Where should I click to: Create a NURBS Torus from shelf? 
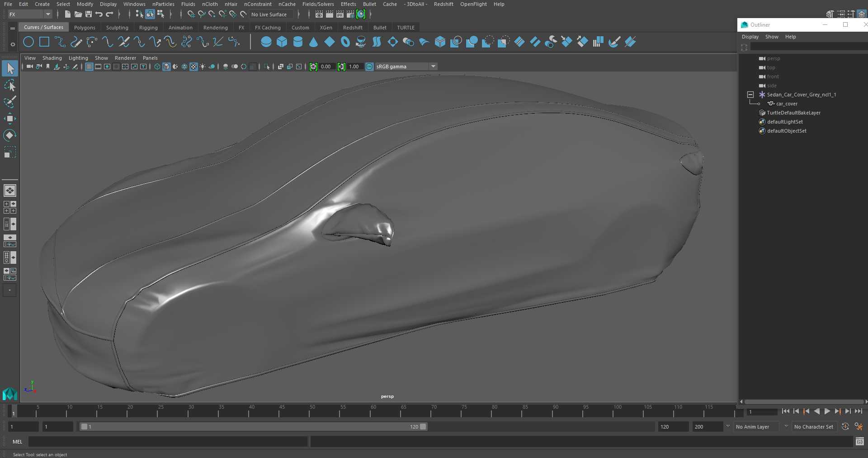pos(345,42)
